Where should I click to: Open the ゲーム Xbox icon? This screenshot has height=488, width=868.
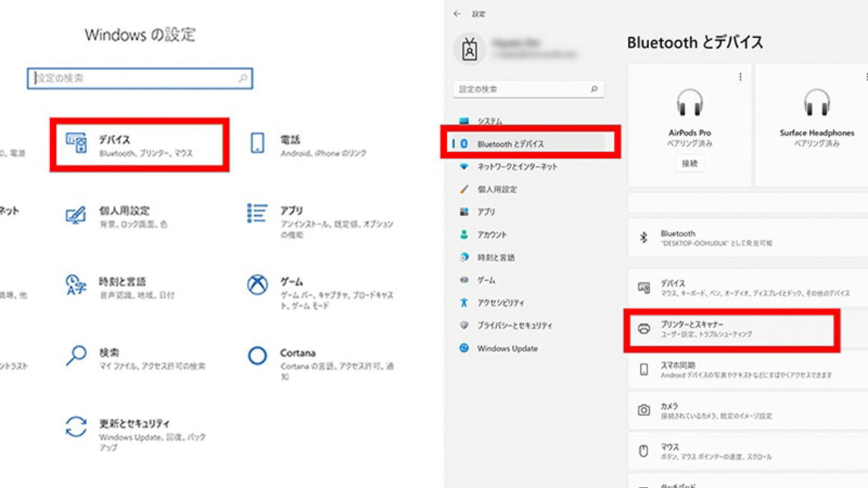click(258, 285)
